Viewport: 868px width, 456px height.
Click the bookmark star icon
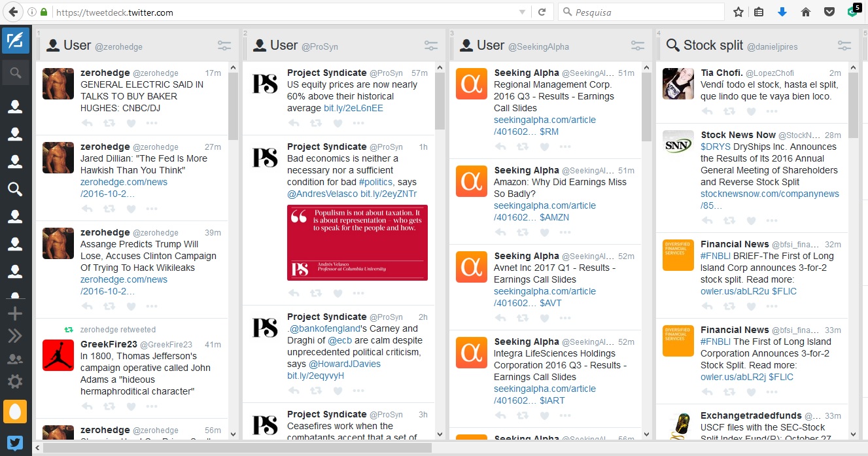click(738, 12)
